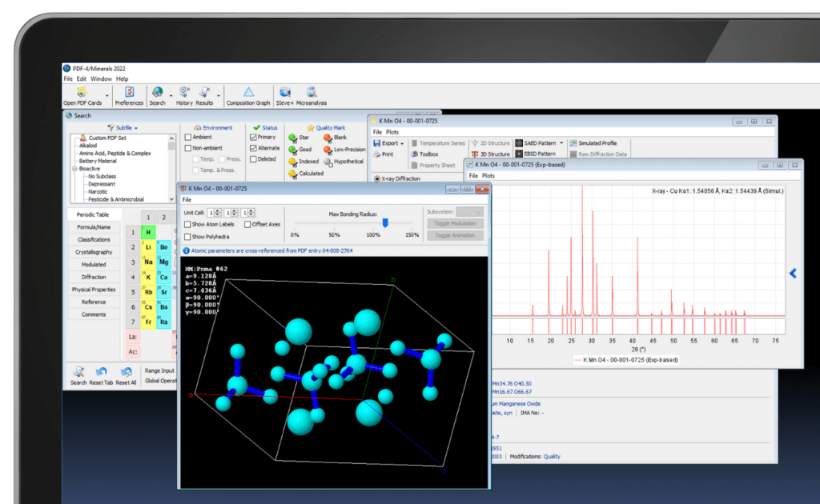Launch the SIeve+ tool
Image resolution: width=820 pixels, height=504 pixels.
point(284,96)
